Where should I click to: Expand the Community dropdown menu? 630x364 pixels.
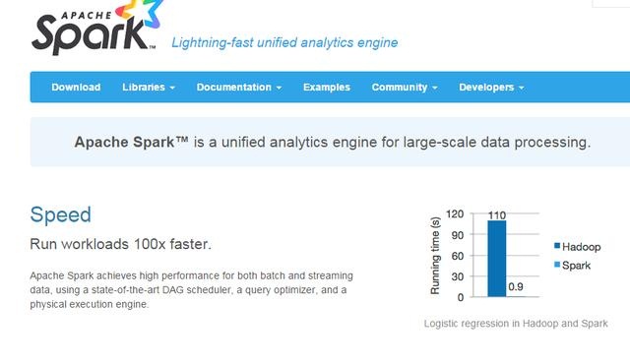click(x=405, y=88)
